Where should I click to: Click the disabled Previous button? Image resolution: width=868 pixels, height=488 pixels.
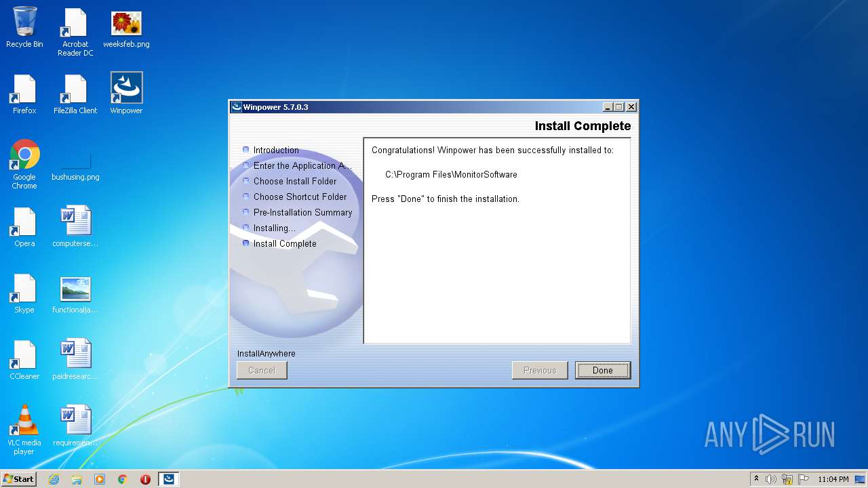(x=540, y=370)
